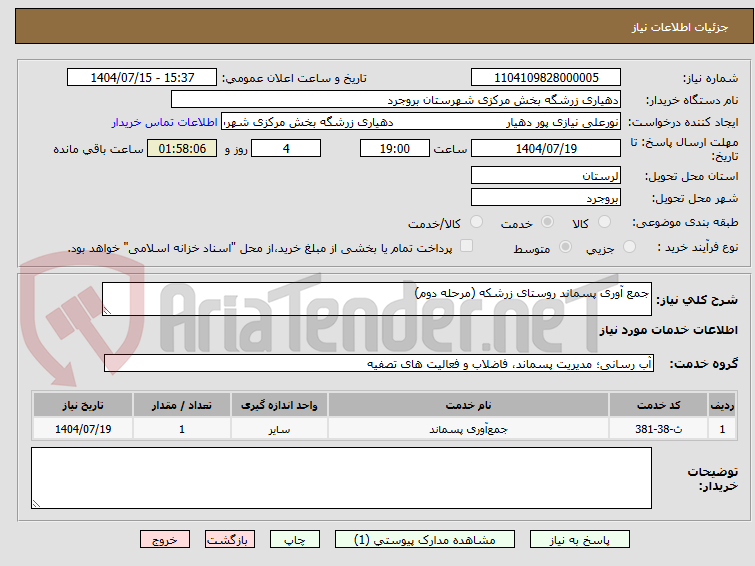The image size is (755, 566).
Task: Click the ساعت باقی مانده label
Action: tap(98, 149)
